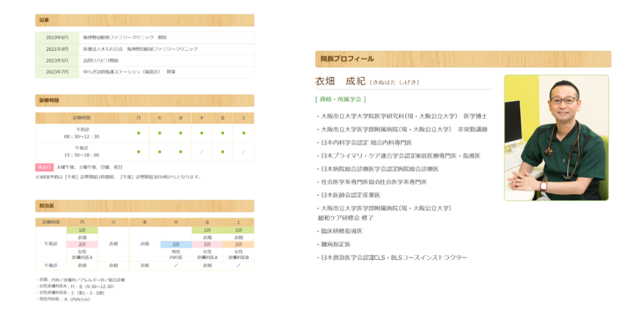Click the Thursday afternoon closed slash mark
The width and height of the screenshot is (644, 325).
coord(201,151)
